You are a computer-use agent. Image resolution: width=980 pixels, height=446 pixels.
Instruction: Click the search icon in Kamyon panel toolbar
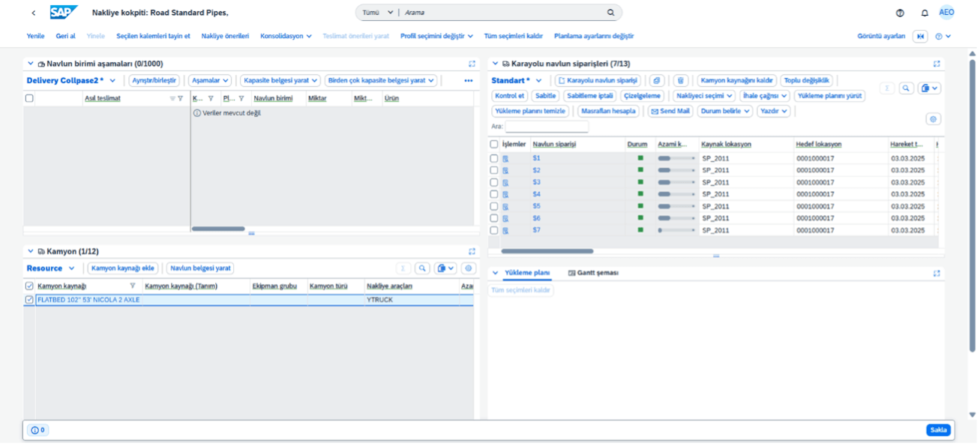[422, 268]
